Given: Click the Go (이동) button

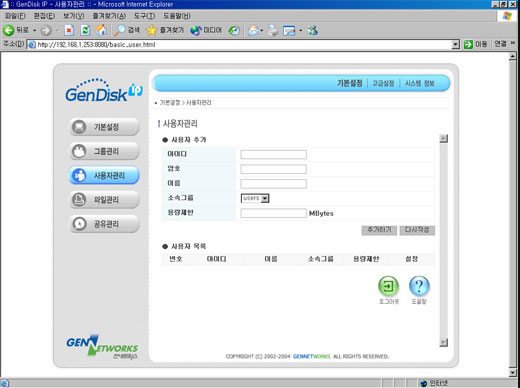Looking at the screenshot, I should pos(475,44).
